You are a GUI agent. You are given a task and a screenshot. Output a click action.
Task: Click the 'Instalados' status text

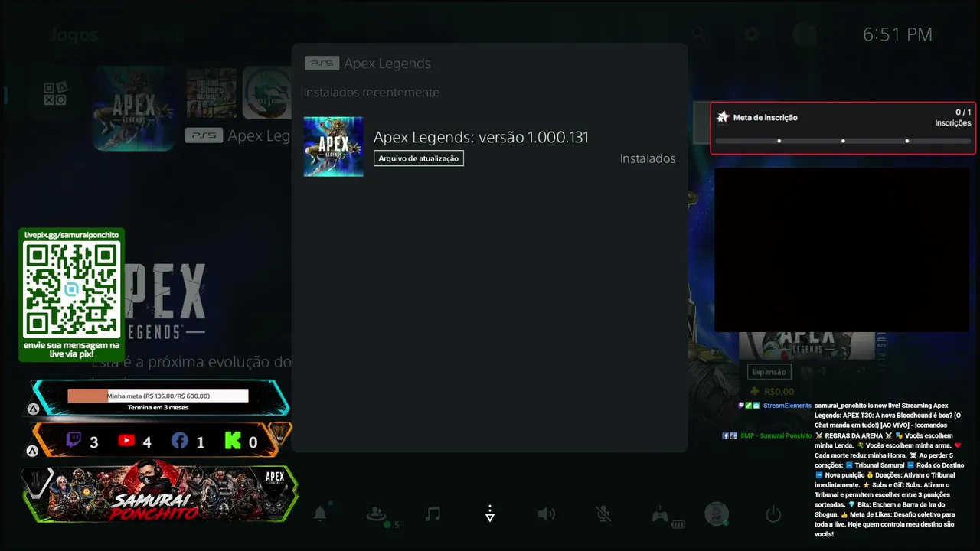[648, 158]
